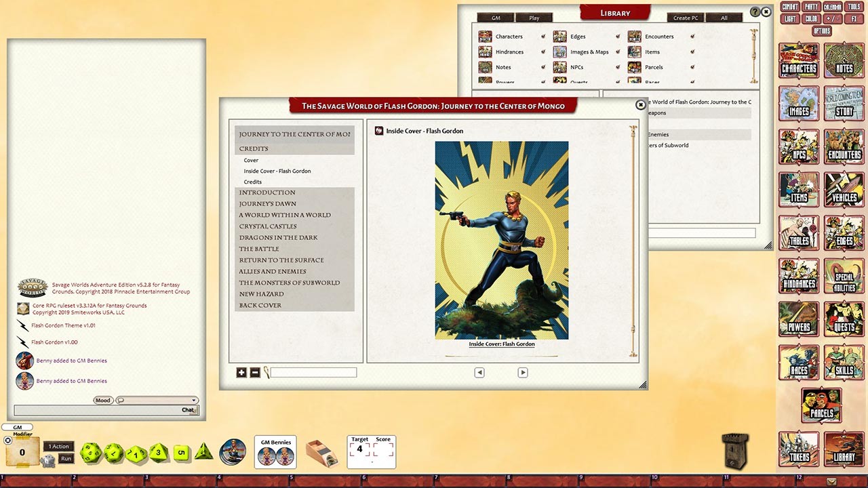
Task: Toggle visibility for Characters records in Library
Action: coord(542,36)
